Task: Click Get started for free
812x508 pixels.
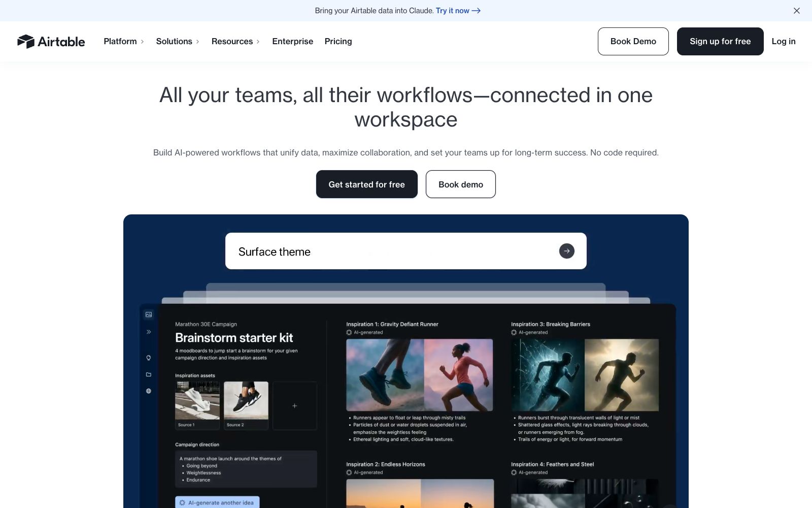Action: (367, 184)
